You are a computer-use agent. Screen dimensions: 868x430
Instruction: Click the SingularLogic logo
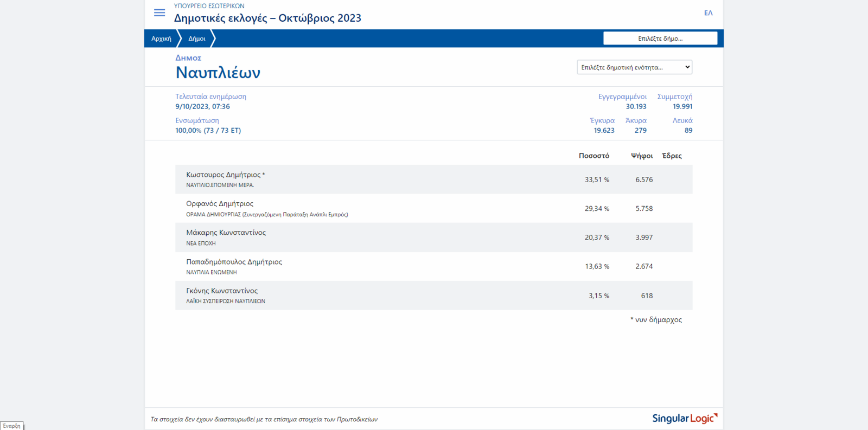pos(685,418)
